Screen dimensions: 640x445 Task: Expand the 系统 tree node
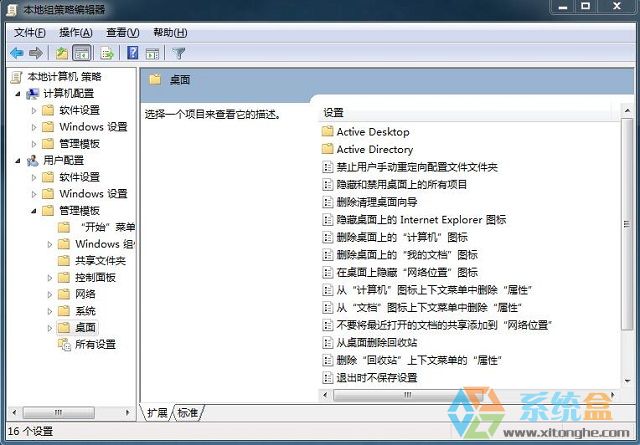[50, 311]
